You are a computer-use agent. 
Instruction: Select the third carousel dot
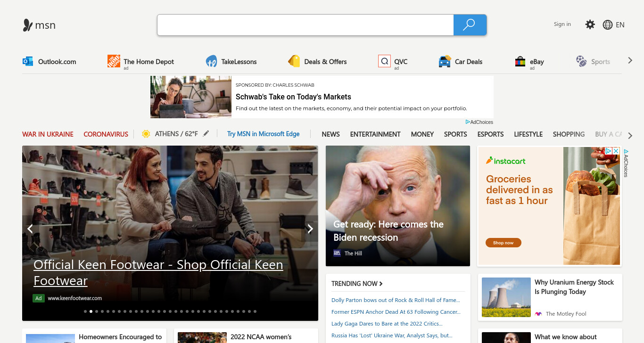pos(97,311)
